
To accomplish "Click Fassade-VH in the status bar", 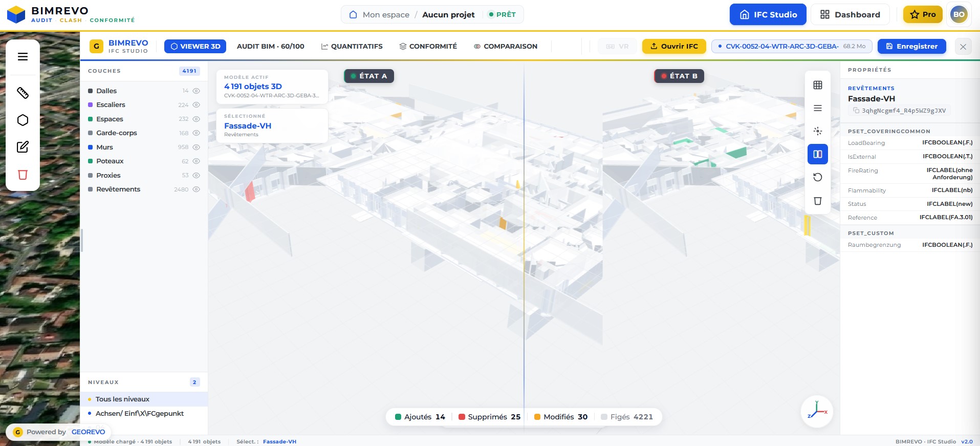I will 279,441.
